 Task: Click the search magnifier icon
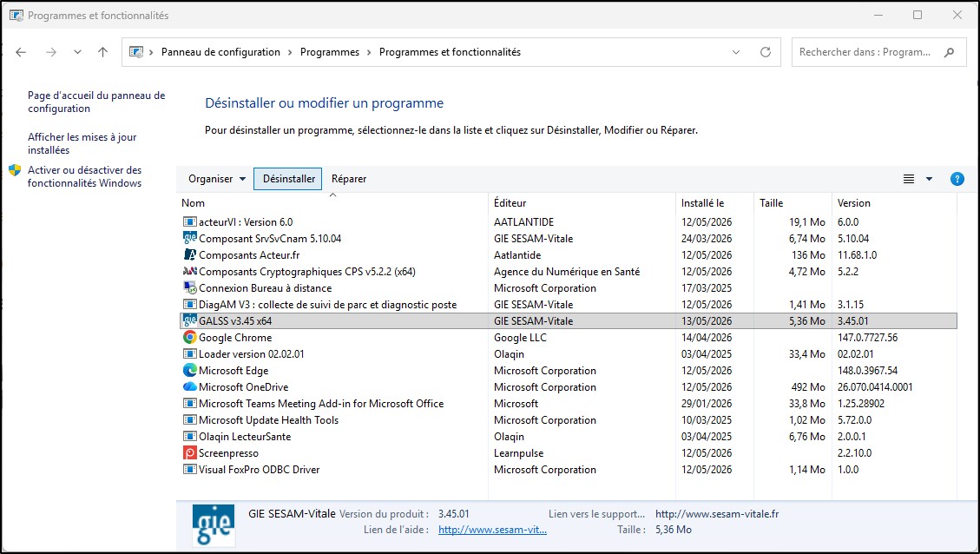[950, 52]
